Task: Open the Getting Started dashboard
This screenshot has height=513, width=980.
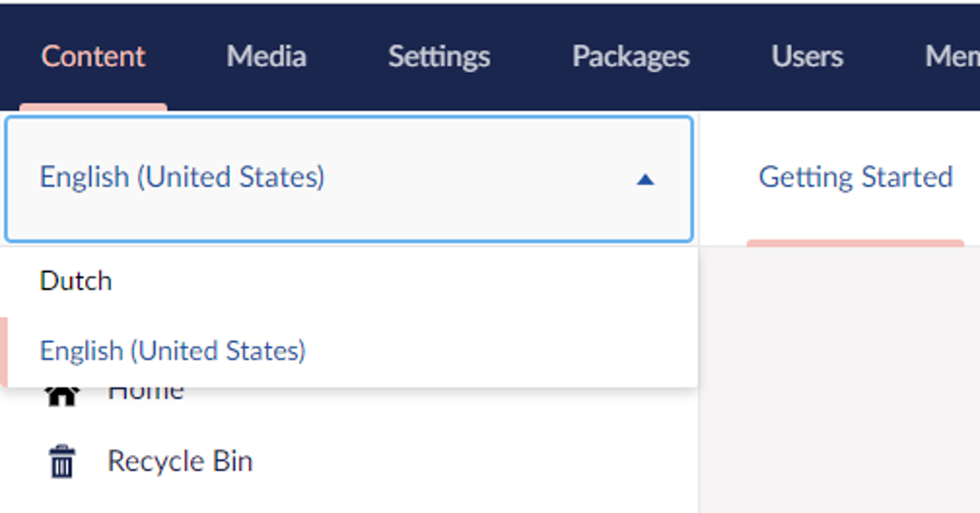Action: (x=856, y=176)
